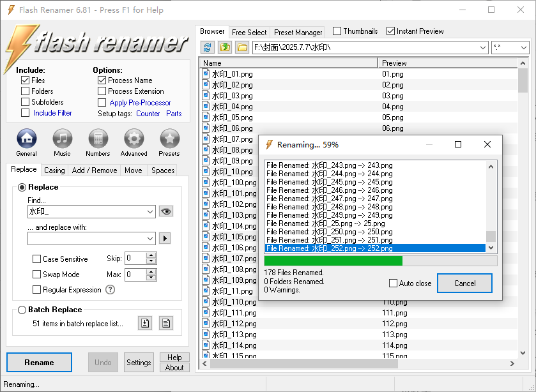Expand the file mask filter dropdown
This screenshot has height=392, width=536.
(523, 48)
